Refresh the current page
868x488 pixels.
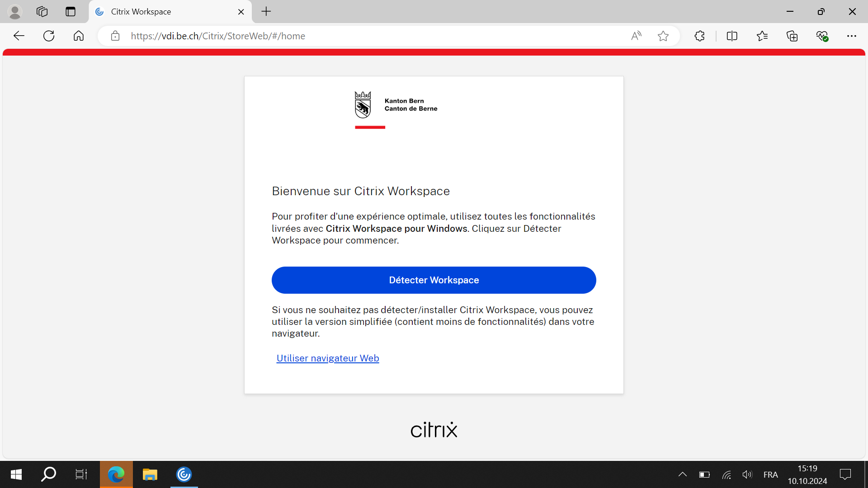pos(49,36)
